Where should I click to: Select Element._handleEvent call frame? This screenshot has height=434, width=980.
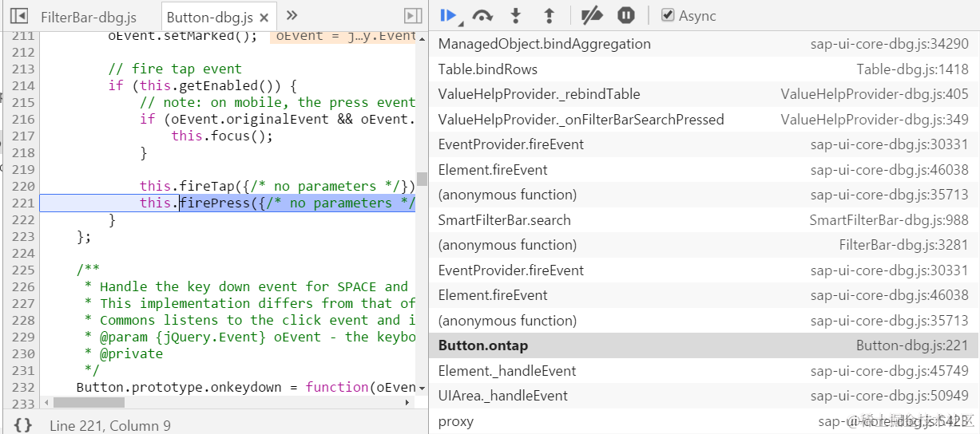(704, 371)
